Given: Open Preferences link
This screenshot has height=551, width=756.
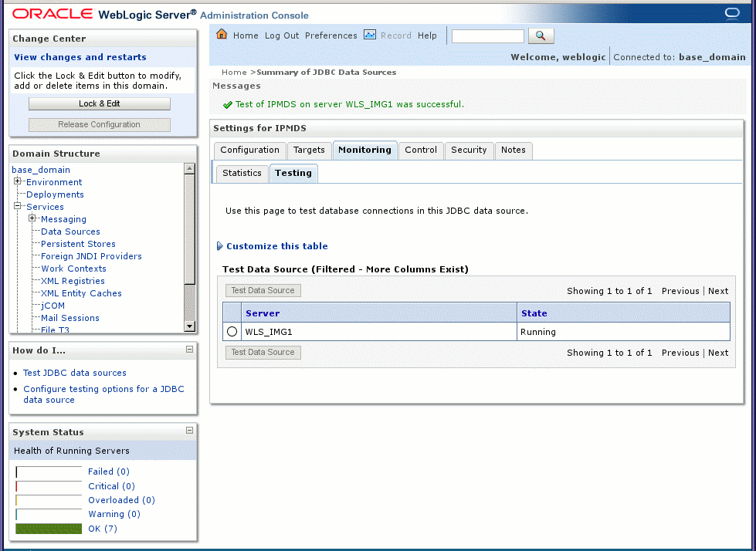Looking at the screenshot, I should (x=331, y=35).
